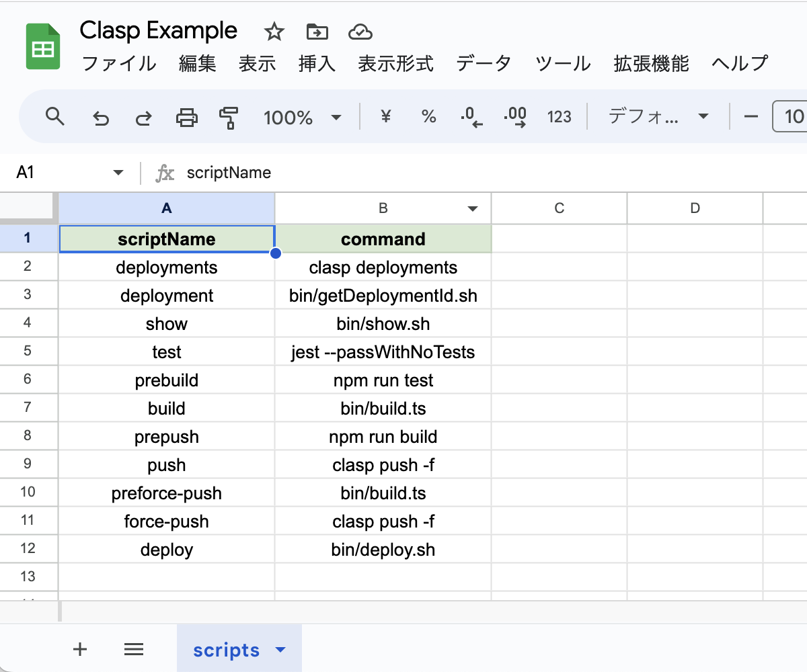Open the 表示形式 menu
This screenshot has width=807, height=672.
click(x=395, y=64)
